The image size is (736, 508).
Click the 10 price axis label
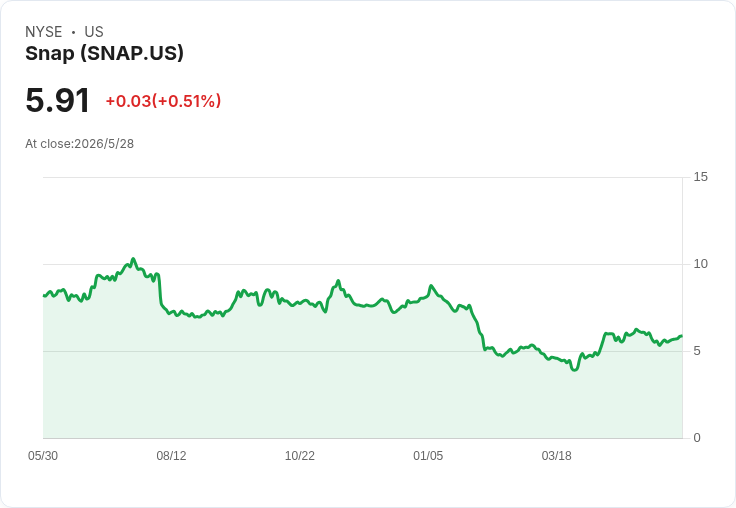coord(700,264)
